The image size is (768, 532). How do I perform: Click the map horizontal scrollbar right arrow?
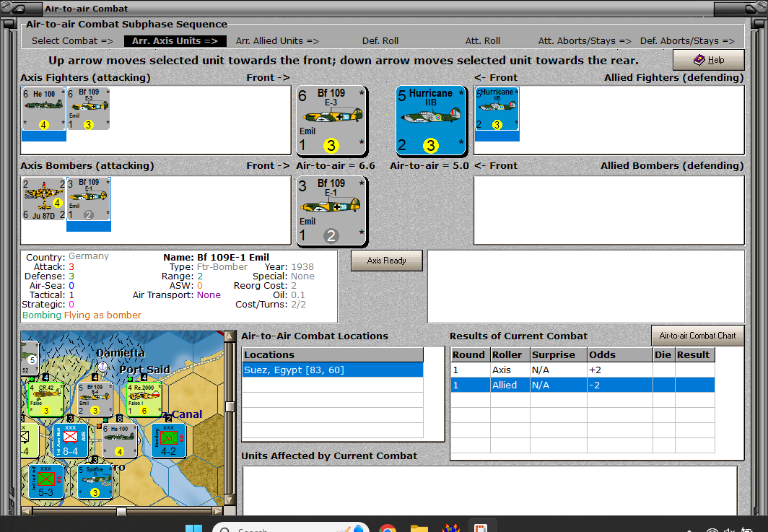(x=218, y=511)
